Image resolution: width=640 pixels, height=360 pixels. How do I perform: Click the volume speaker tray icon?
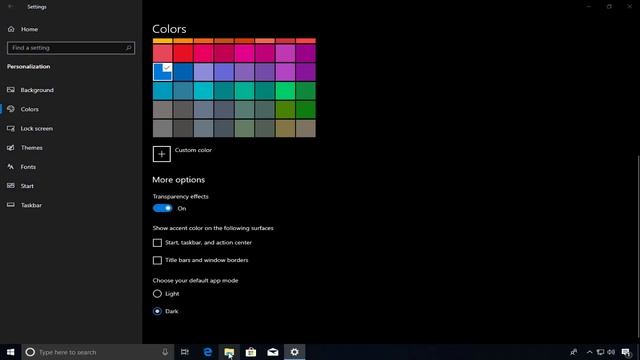[611, 352]
